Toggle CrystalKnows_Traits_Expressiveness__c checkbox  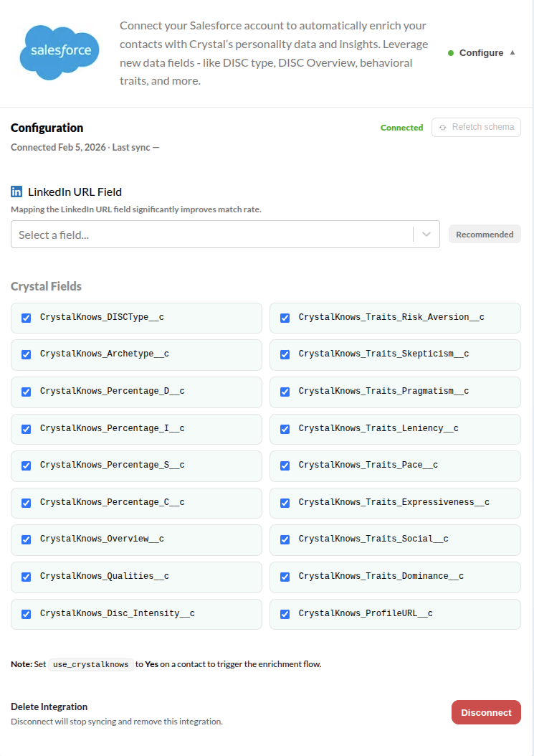(285, 502)
